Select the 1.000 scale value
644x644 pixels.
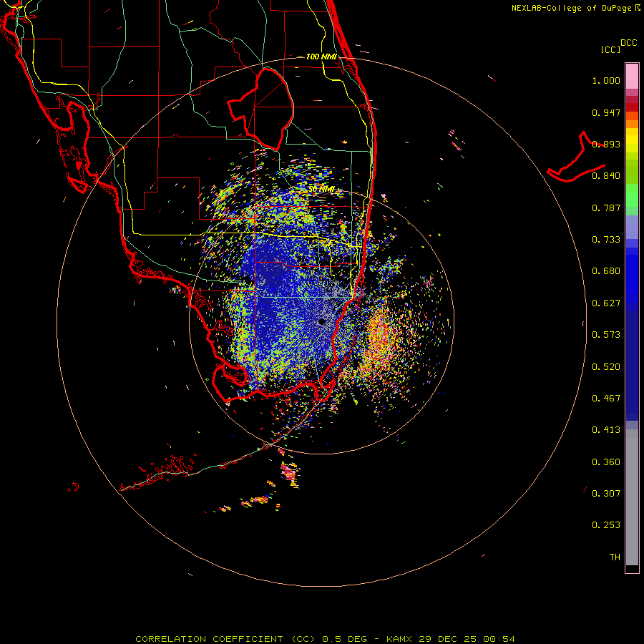coord(606,80)
